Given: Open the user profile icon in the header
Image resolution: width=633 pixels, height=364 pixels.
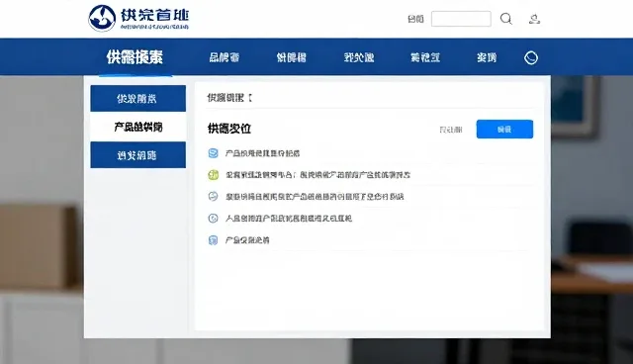Looking at the screenshot, I should pos(534,19).
